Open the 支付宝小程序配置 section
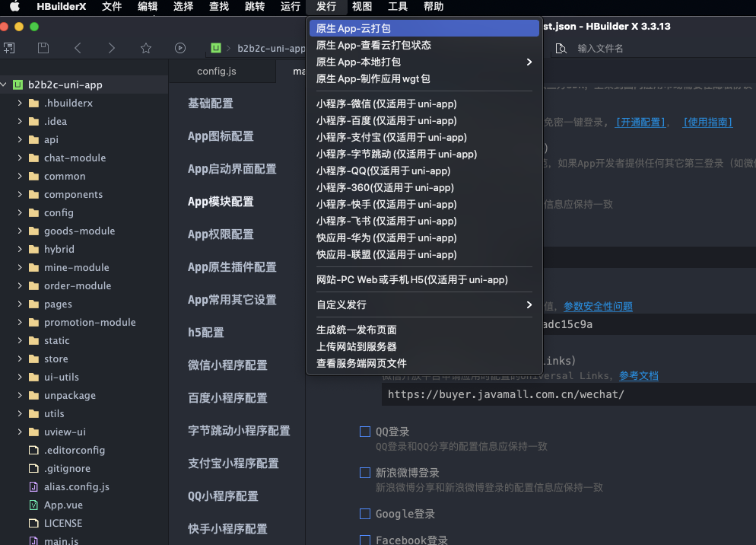This screenshot has height=545, width=756. click(x=233, y=464)
